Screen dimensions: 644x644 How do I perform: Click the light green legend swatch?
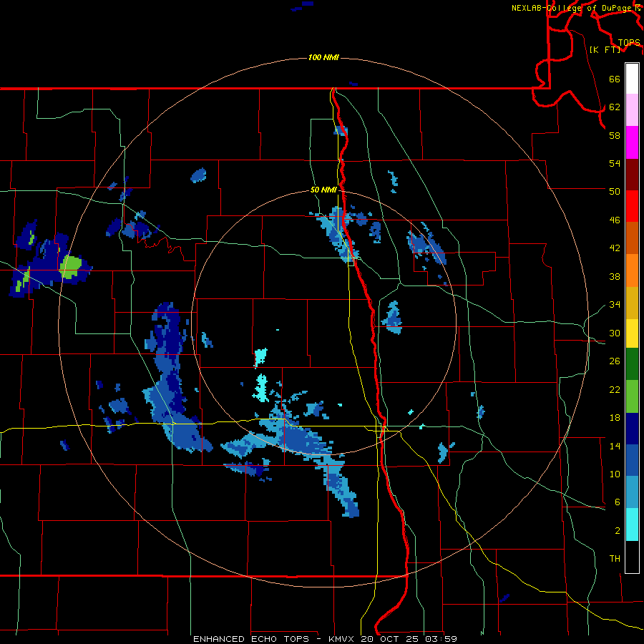pyautogui.click(x=632, y=396)
